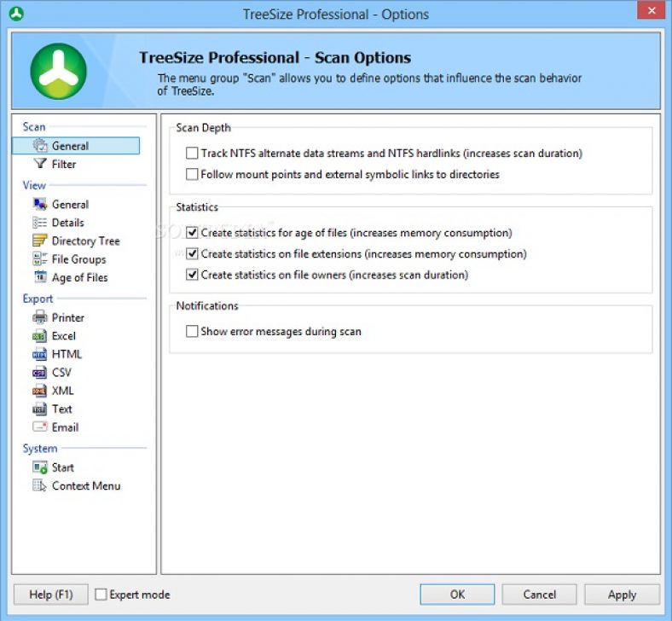The width and height of the screenshot is (672, 621).
Task: Click the Printer icon
Action: 40,317
